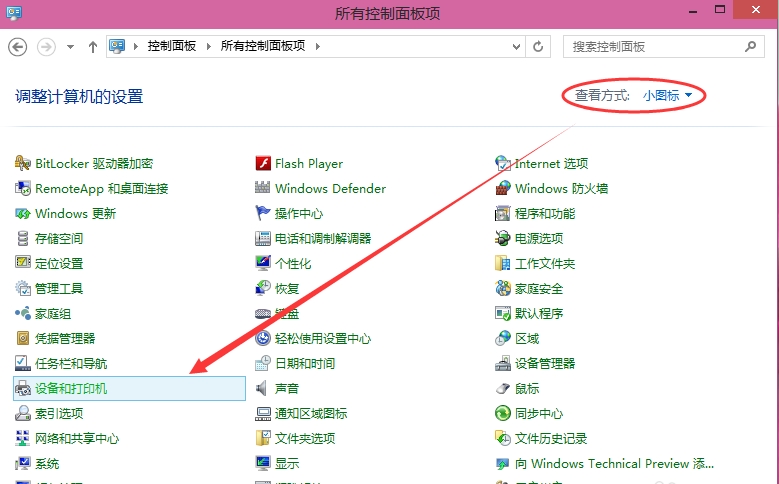
Task: Click the 同步中心 green icon
Action: tap(503, 413)
